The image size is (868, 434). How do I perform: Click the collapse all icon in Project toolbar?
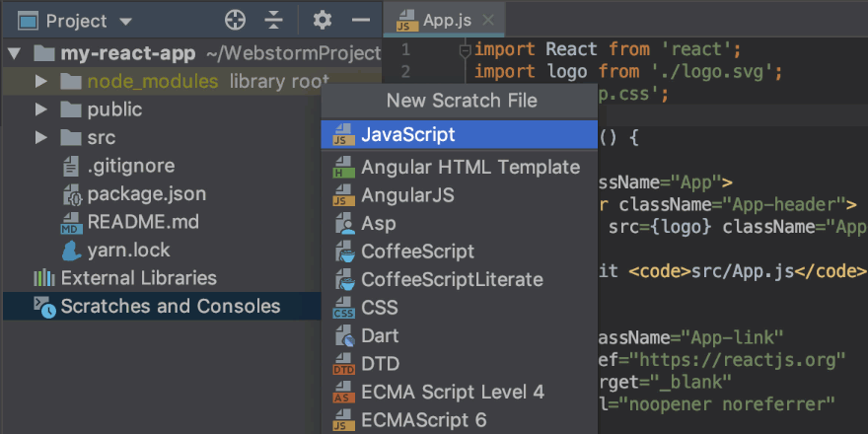pos(273,21)
